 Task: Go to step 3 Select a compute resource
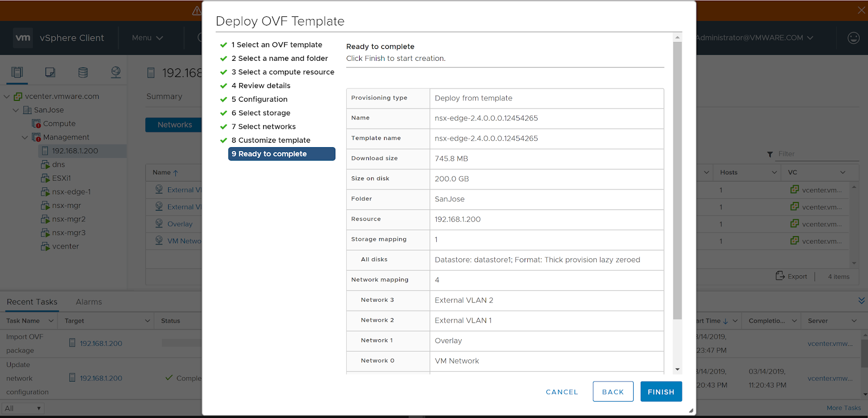[283, 72]
